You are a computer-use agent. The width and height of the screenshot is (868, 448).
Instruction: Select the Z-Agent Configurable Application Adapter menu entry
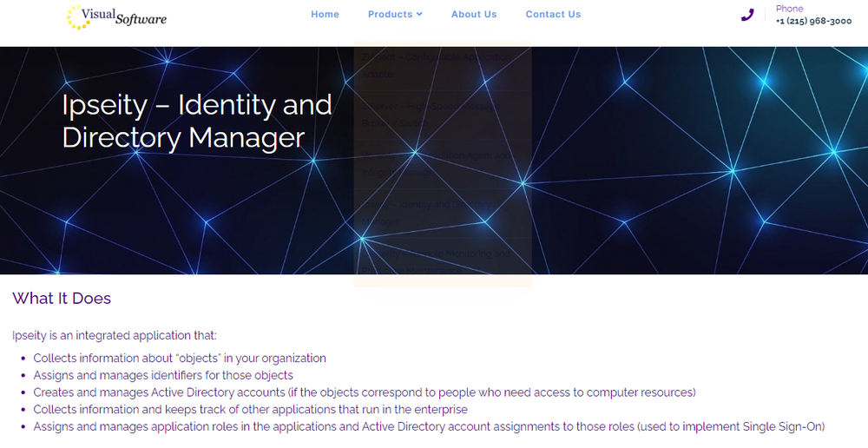point(443,65)
